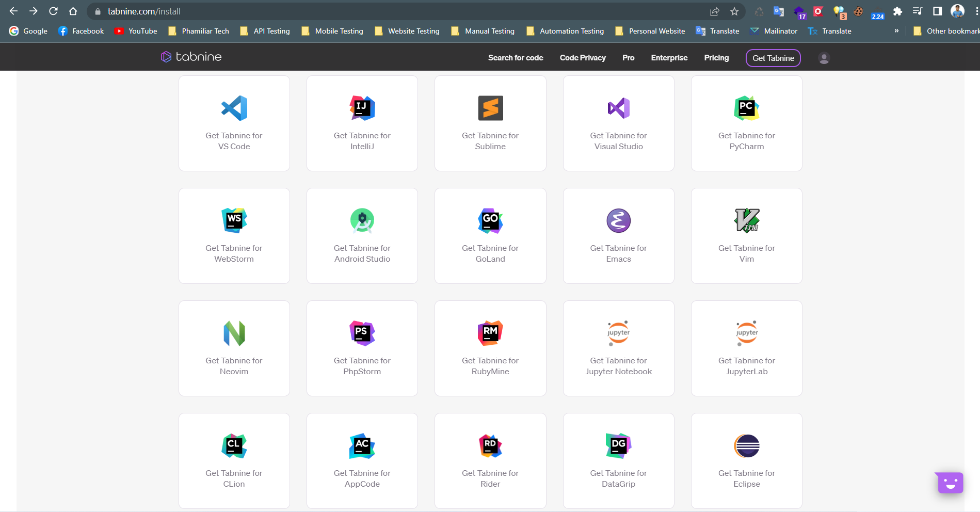Click Get Tabnine for Emacs text
Screen dimensions: 980x512
coord(618,253)
